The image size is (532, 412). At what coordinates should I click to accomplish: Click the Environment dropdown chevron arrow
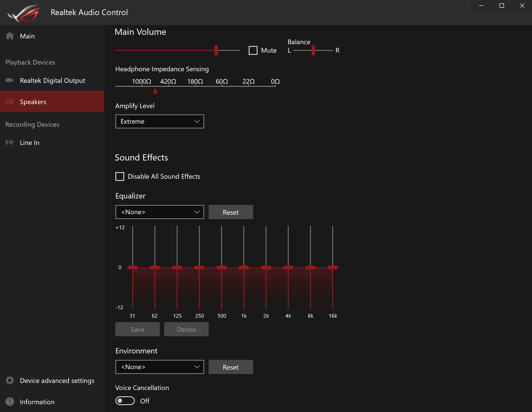click(x=197, y=367)
